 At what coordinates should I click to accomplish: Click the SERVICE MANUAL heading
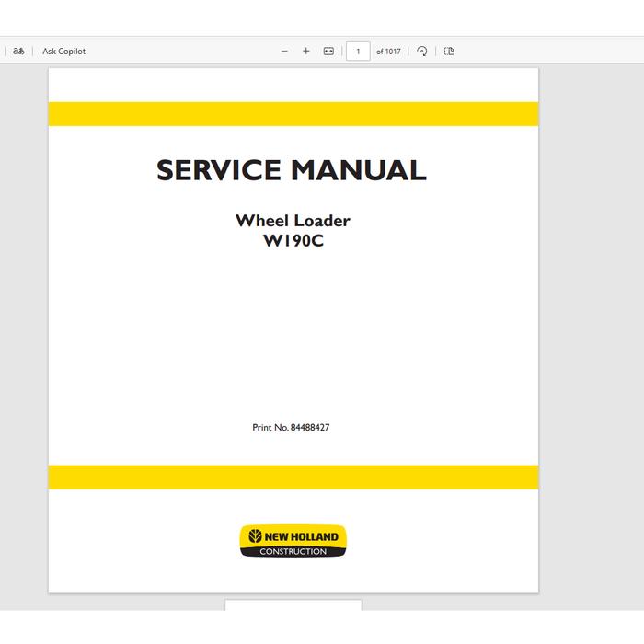[x=292, y=170]
